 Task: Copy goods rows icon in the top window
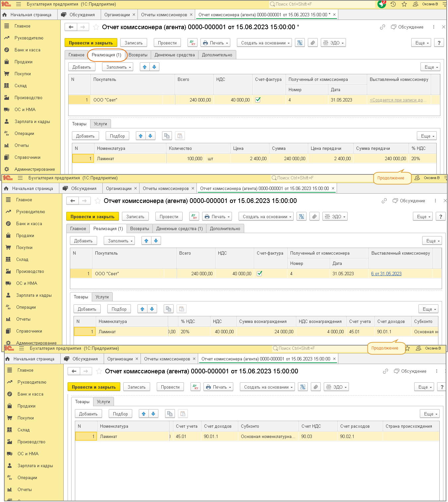point(167,136)
